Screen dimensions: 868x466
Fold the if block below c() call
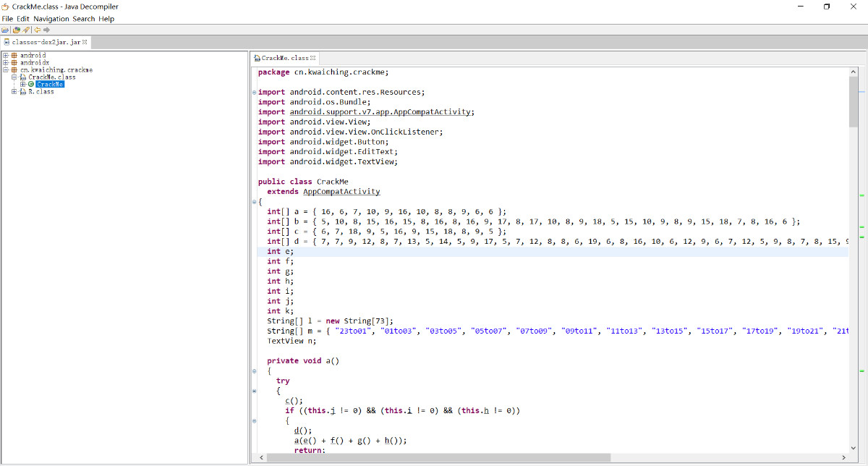254,420
